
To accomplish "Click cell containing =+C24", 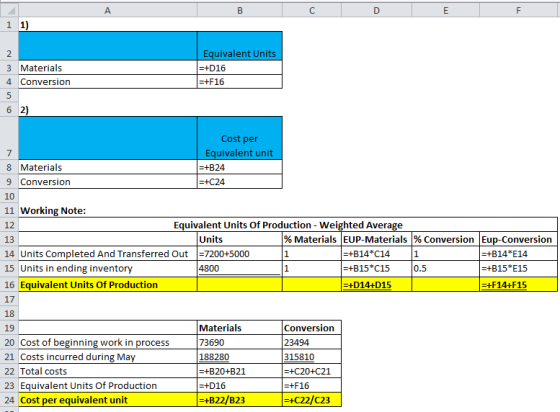I will coord(240,182).
